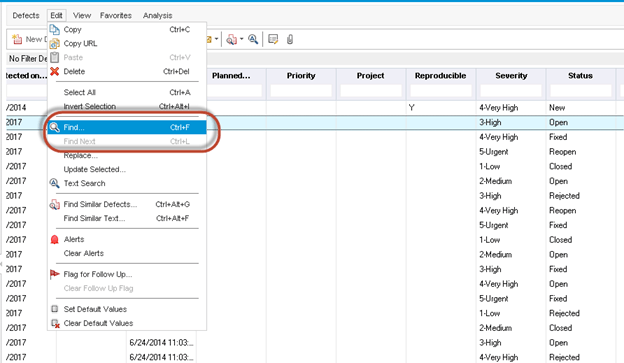Click the comment note toolbar icon
The height and width of the screenshot is (363, 624).
click(x=273, y=39)
